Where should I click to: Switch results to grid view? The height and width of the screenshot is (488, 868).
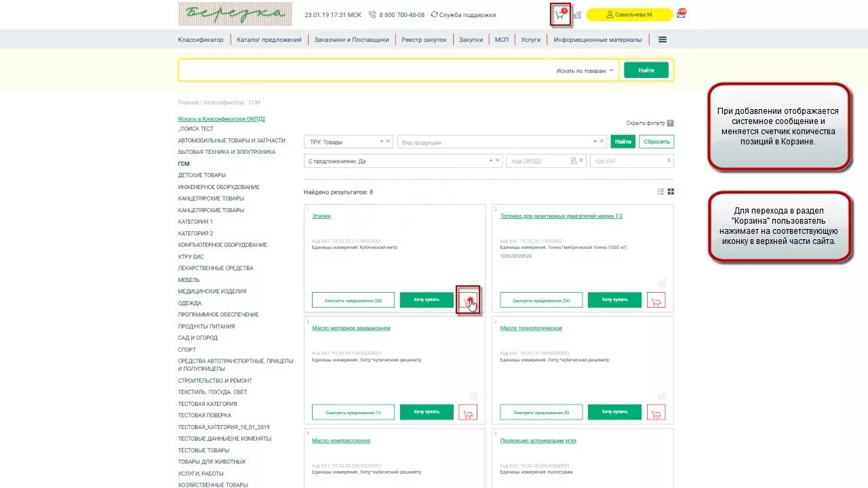point(671,192)
